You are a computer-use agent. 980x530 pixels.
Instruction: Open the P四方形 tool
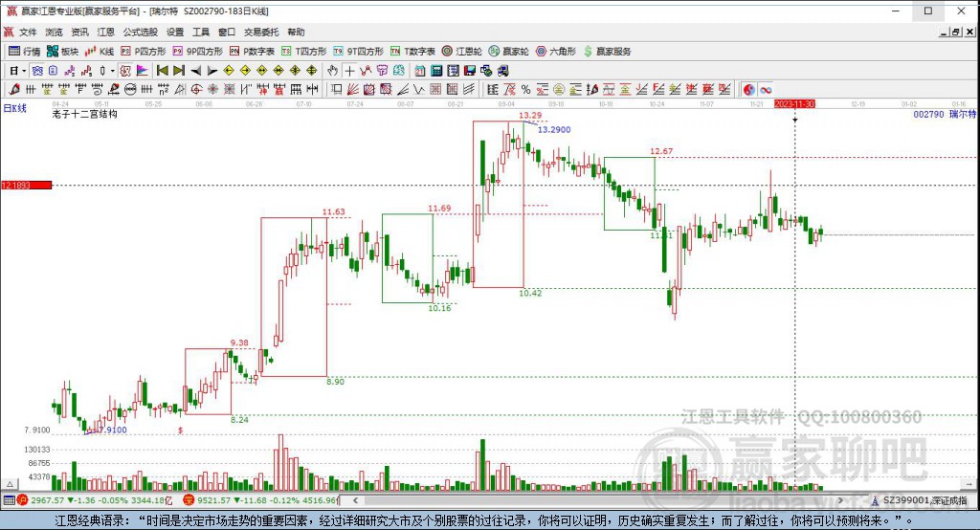144,52
